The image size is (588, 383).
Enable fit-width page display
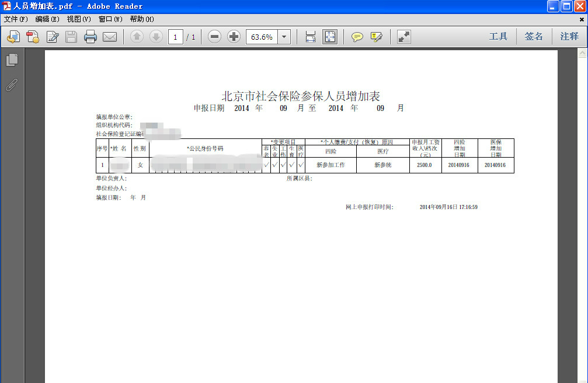pos(311,36)
